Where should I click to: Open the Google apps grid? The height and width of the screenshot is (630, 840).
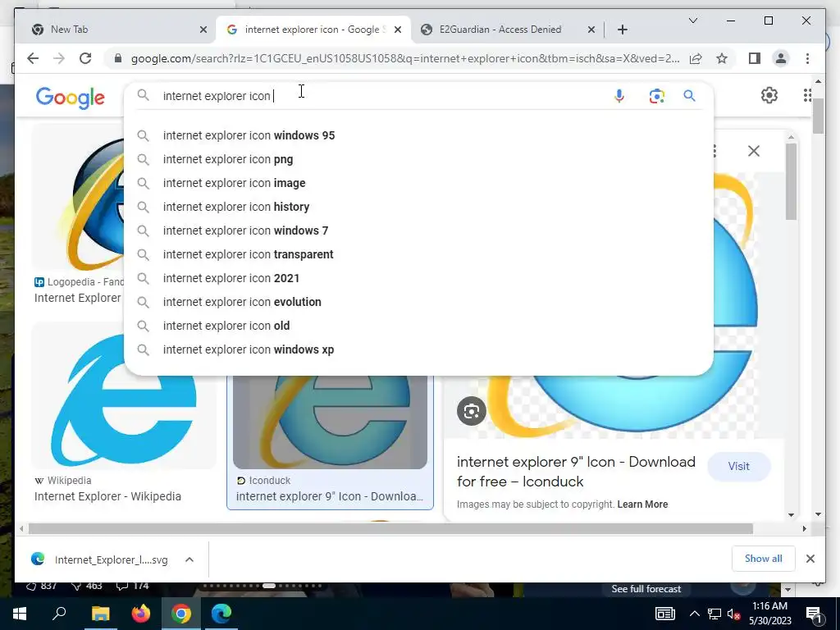pos(807,95)
